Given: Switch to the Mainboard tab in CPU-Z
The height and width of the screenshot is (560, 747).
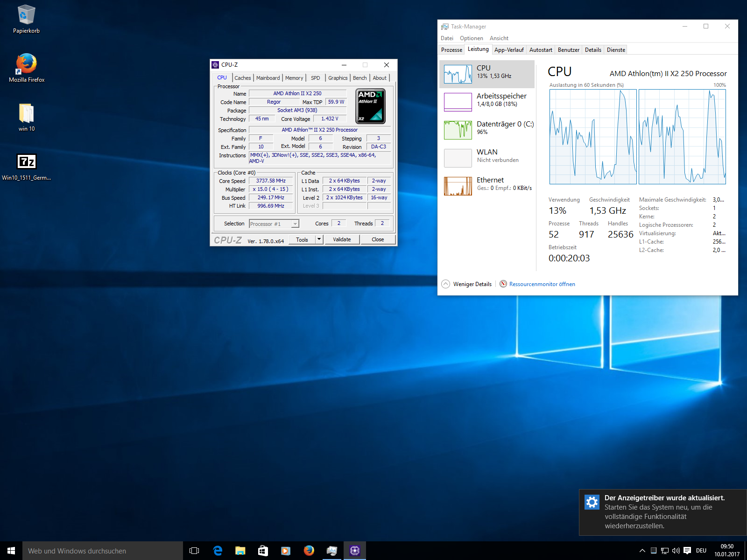Looking at the screenshot, I should pyautogui.click(x=268, y=78).
